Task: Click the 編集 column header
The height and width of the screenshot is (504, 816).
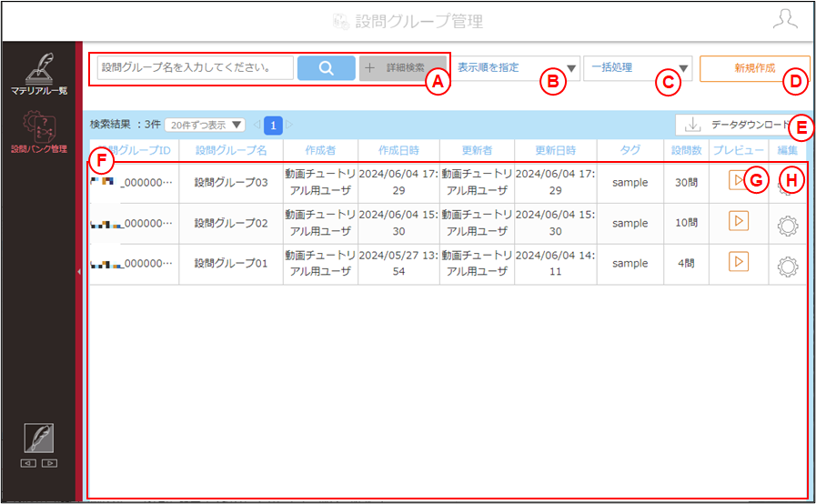Action: pos(788,150)
